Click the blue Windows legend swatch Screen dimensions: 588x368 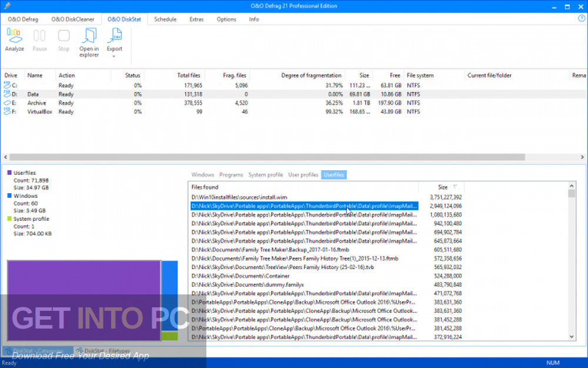(9, 195)
